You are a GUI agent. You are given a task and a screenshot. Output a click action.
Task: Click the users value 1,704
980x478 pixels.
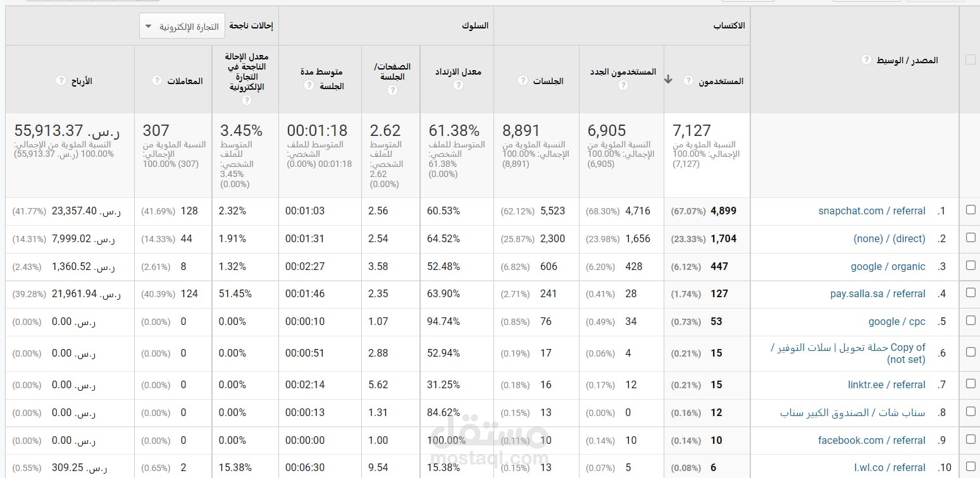[x=724, y=238]
